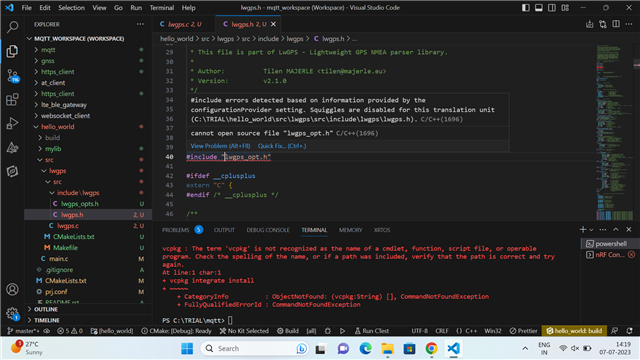Screen dimensions: 640x360
Task: Open the Source Control view icon
Action: click(12, 76)
